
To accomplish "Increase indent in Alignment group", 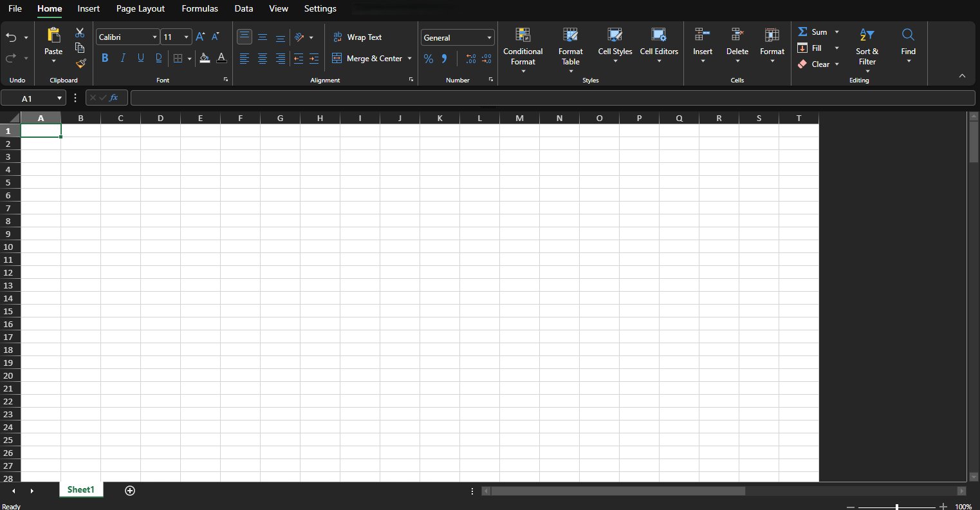I will pos(314,59).
